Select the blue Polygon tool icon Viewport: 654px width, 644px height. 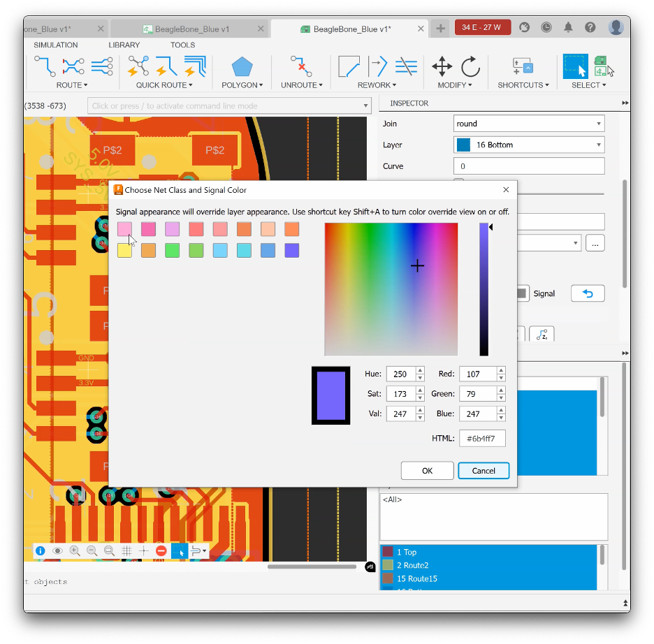click(x=242, y=66)
